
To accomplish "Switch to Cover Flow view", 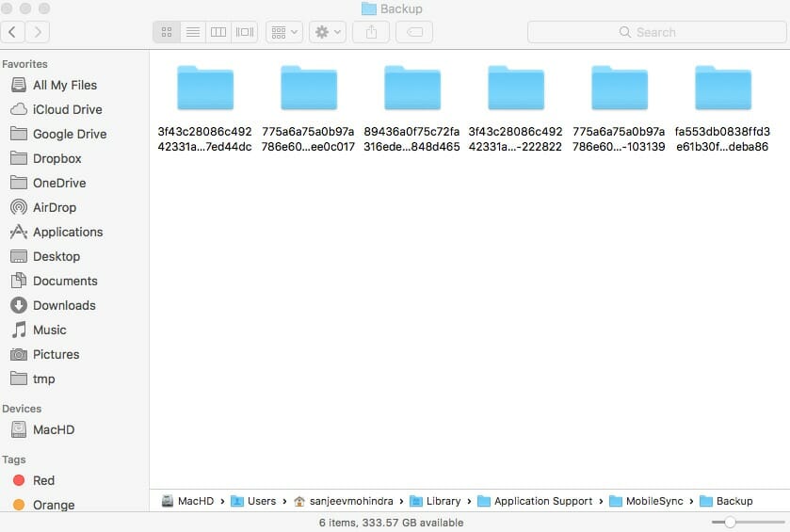I will pos(245,32).
